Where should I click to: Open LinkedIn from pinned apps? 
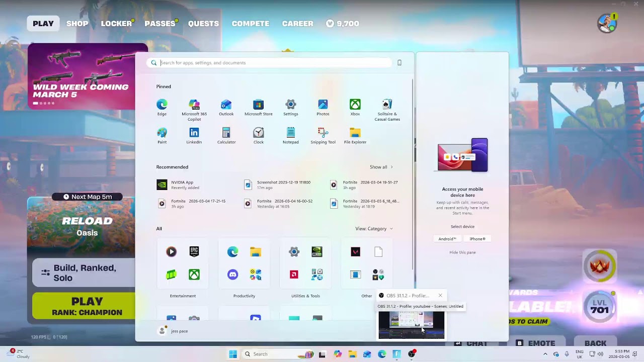coord(194,135)
